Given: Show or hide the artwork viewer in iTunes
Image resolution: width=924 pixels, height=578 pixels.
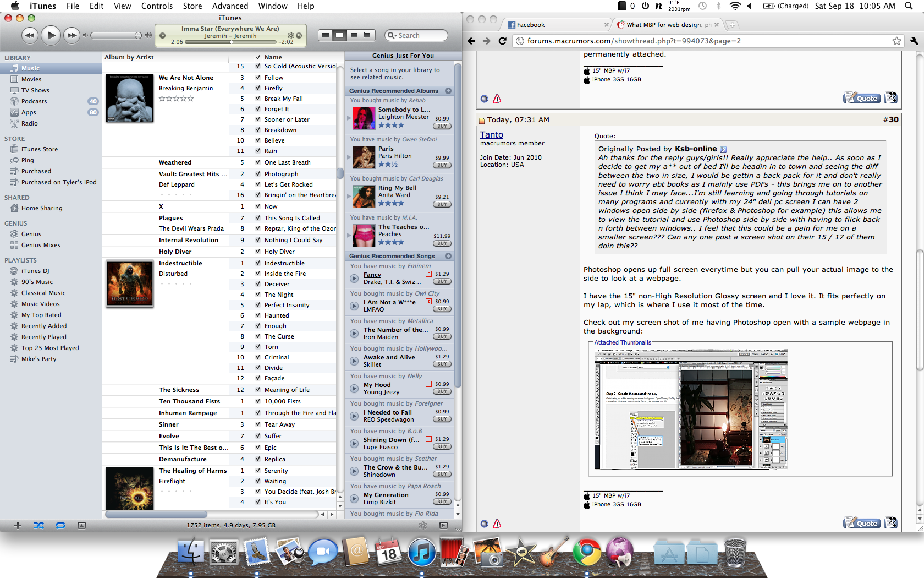Looking at the screenshot, I should pyautogui.click(x=81, y=525).
